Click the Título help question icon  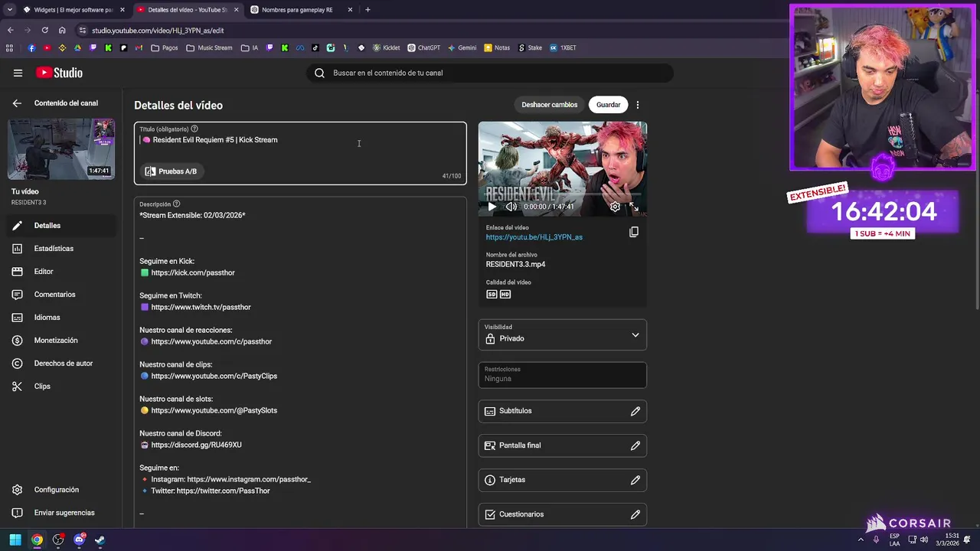(x=194, y=129)
